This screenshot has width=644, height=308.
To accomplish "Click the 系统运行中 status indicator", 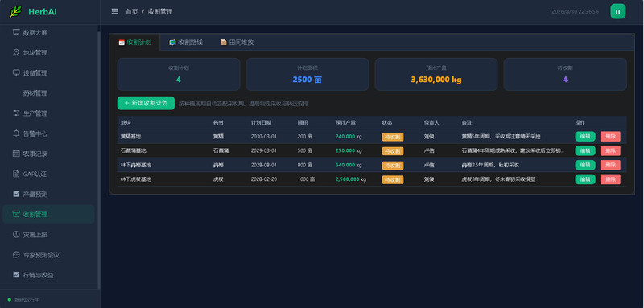I will pyautogui.click(x=24, y=300).
